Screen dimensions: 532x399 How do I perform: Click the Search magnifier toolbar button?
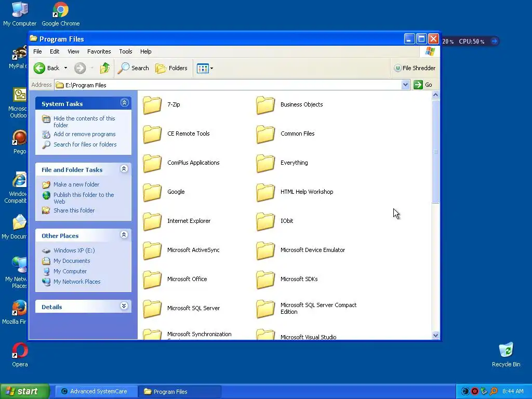click(x=134, y=68)
